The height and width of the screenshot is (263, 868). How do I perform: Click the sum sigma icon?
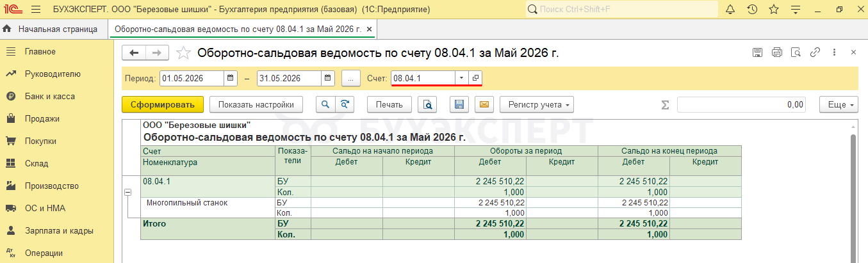coord(665,105)
